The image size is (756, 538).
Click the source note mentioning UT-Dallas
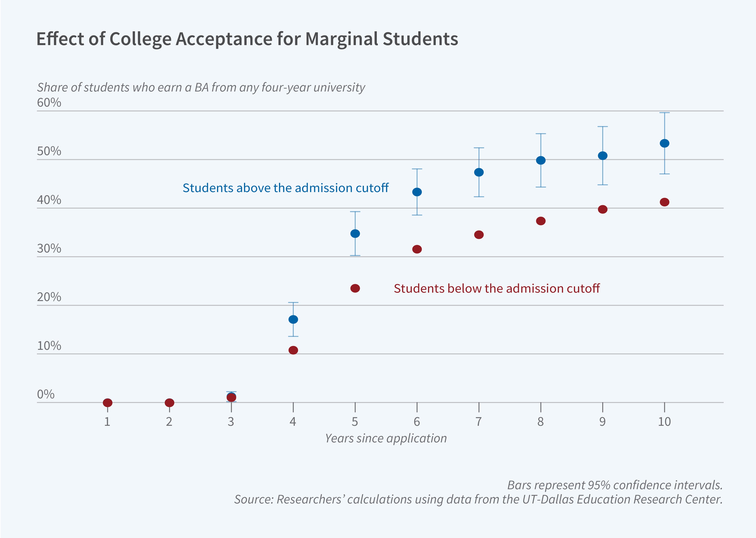coord(478,499)
